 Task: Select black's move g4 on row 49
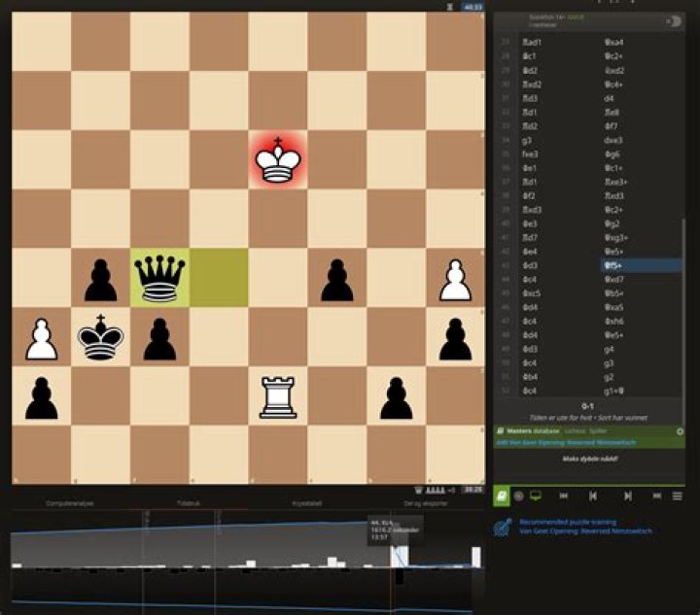click(641, 349)
